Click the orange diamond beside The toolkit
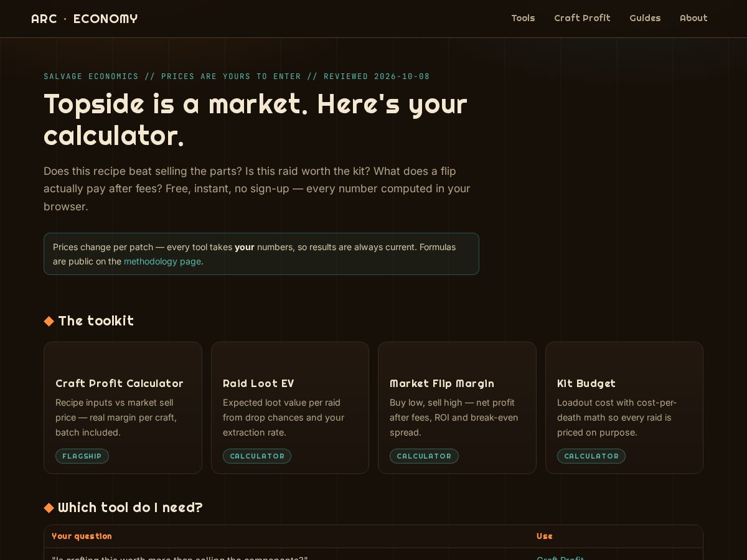The height and width of the screenshot is (560, 747). 49,321
